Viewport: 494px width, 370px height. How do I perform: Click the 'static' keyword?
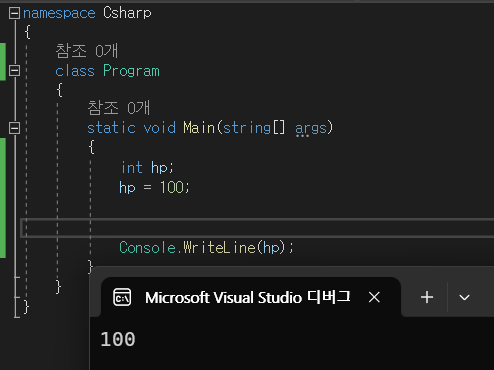point(111,128)
